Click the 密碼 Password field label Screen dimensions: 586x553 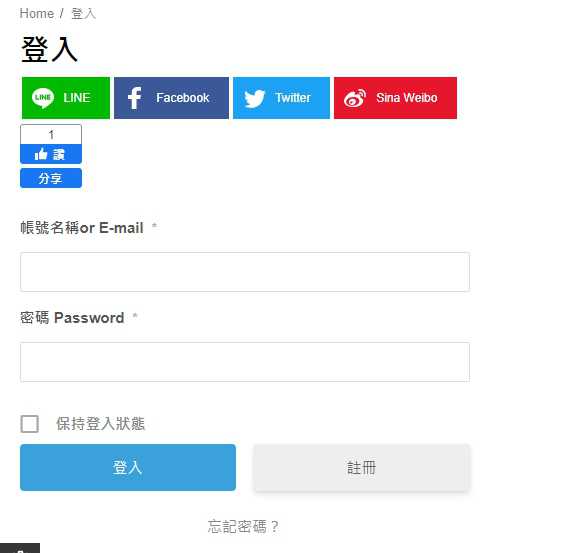[72, 318]
